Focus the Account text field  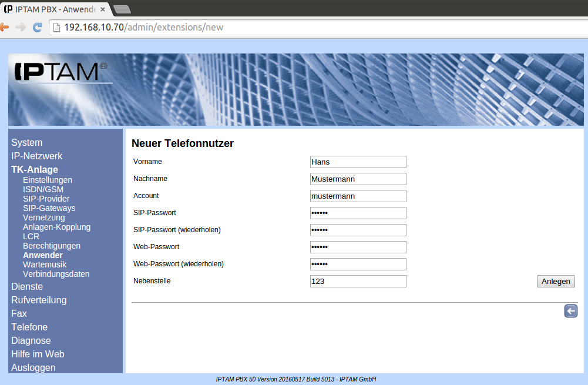pos(358,196)
